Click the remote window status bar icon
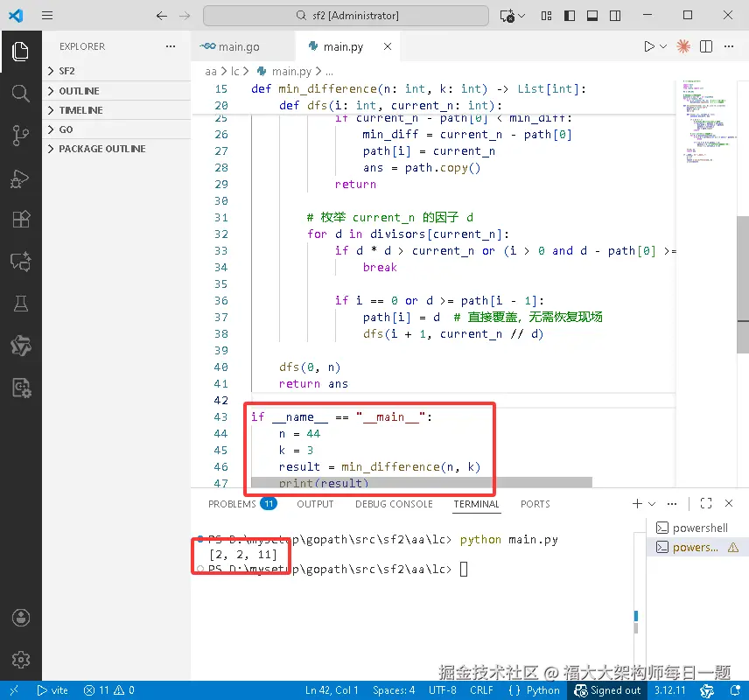Viewport: 749px width, 700px height. (14, 690)
